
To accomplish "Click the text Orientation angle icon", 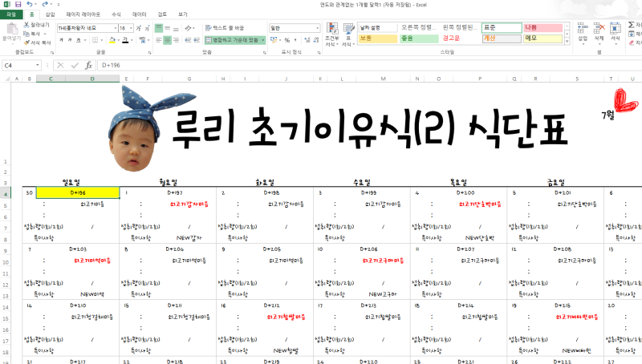I will pos(188,28).
